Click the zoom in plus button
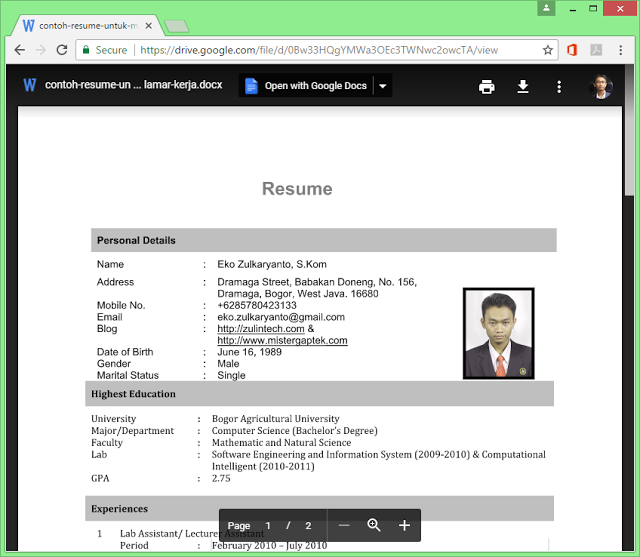This screenshot has height=557, width=640. pyautogui.click(x=404, y=525)
